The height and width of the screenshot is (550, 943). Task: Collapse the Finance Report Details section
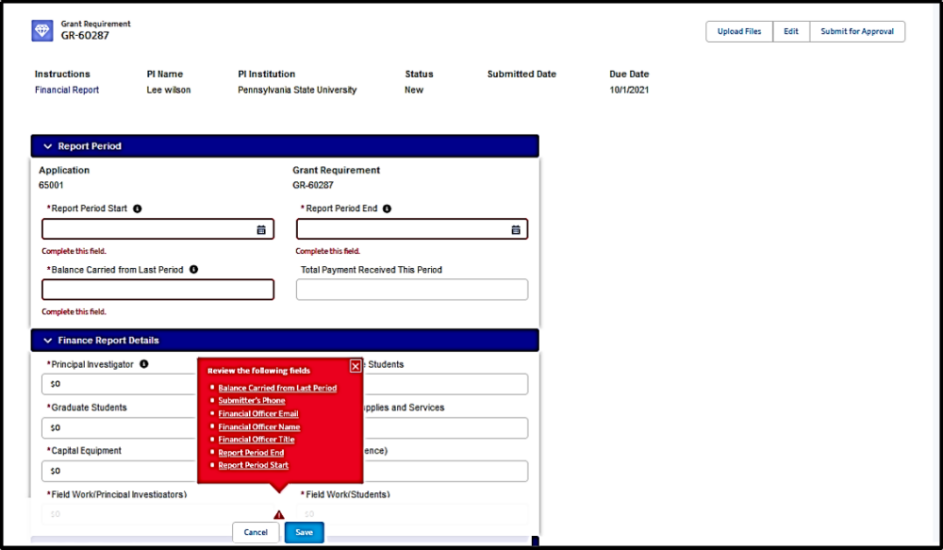(x=48, y=340)
